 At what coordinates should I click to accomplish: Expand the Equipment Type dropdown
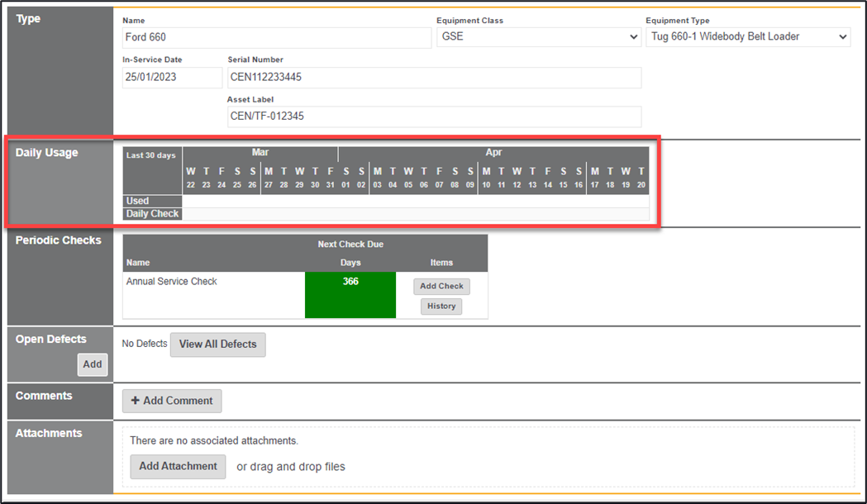(747, 37)
